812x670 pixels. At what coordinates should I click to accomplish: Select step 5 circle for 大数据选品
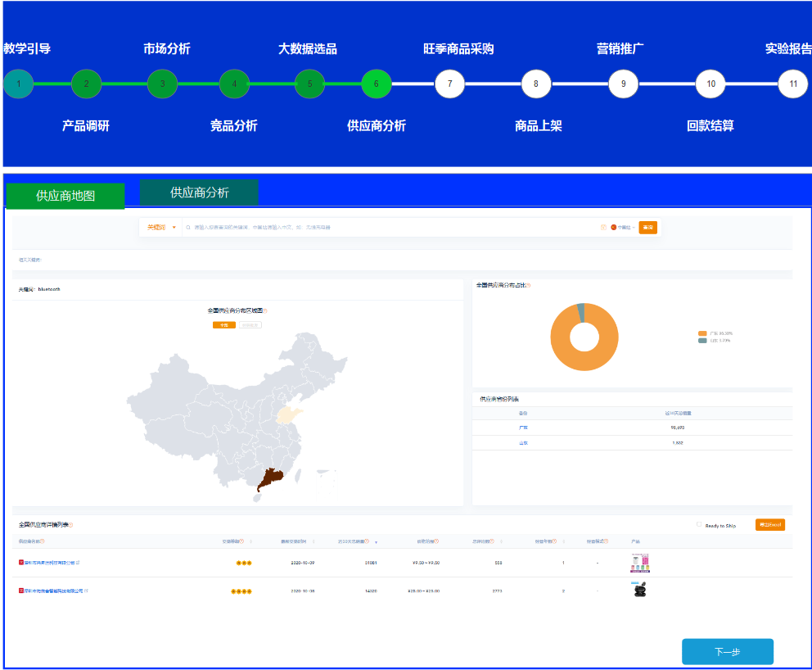309,84
